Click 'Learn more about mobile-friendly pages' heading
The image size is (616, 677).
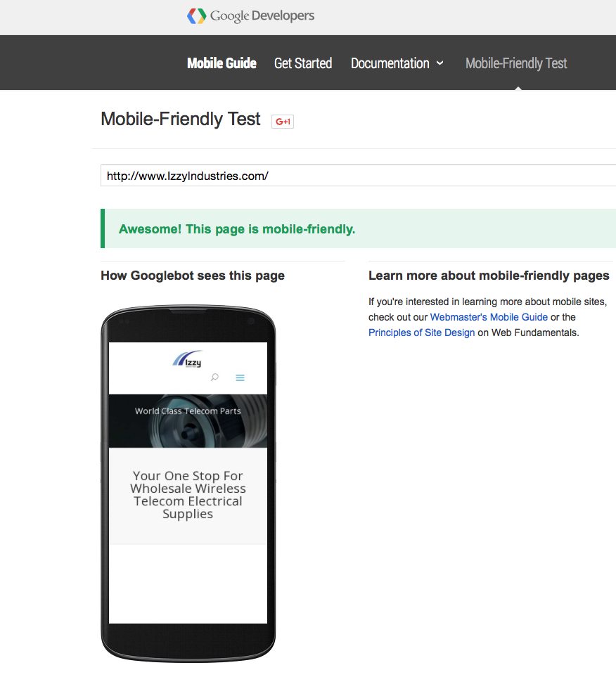489,276
